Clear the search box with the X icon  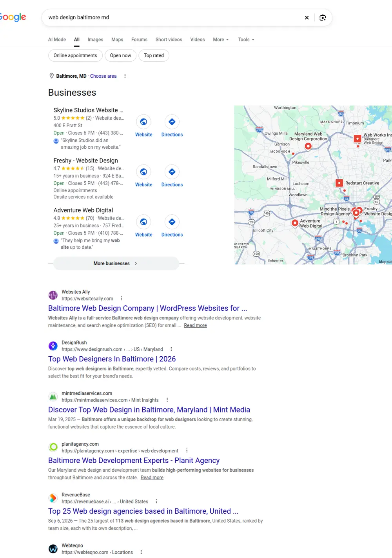(307, 18)
